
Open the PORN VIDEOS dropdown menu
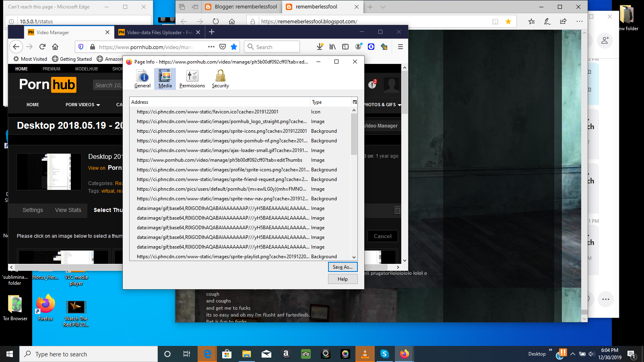pos(83,105)
